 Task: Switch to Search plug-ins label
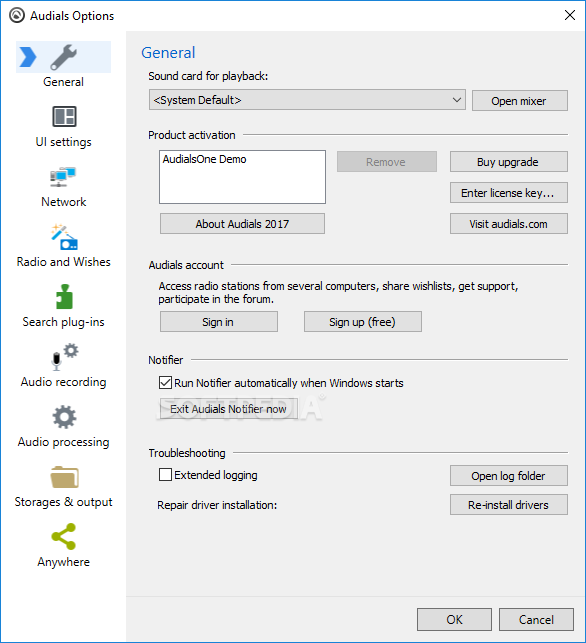64,322
